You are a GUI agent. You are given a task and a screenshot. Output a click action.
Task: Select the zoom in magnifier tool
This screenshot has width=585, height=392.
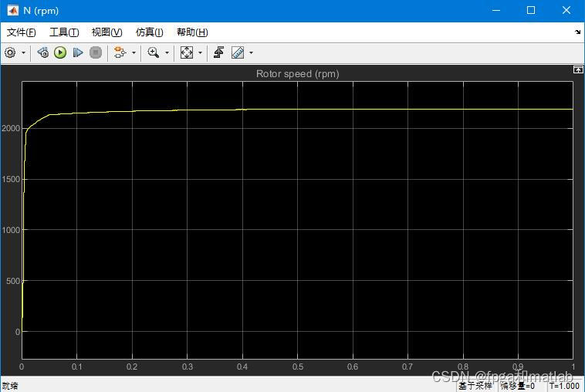[x=154, y=52]
